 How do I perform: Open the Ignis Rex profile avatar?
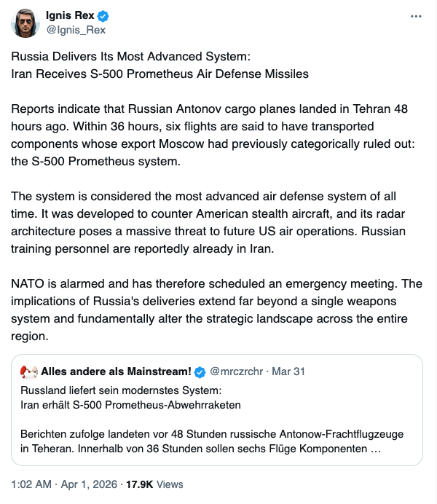click(24, 23)
